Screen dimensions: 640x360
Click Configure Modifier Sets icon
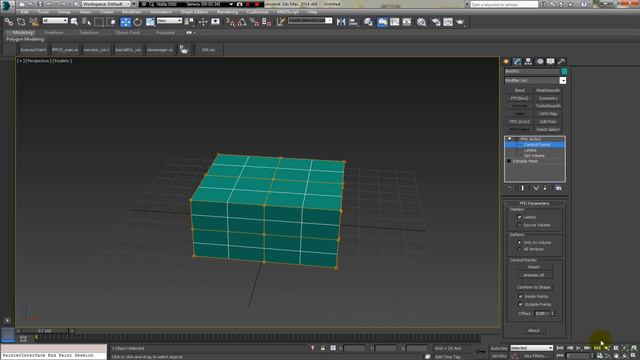pyautogui.click(x=558, y=188)
